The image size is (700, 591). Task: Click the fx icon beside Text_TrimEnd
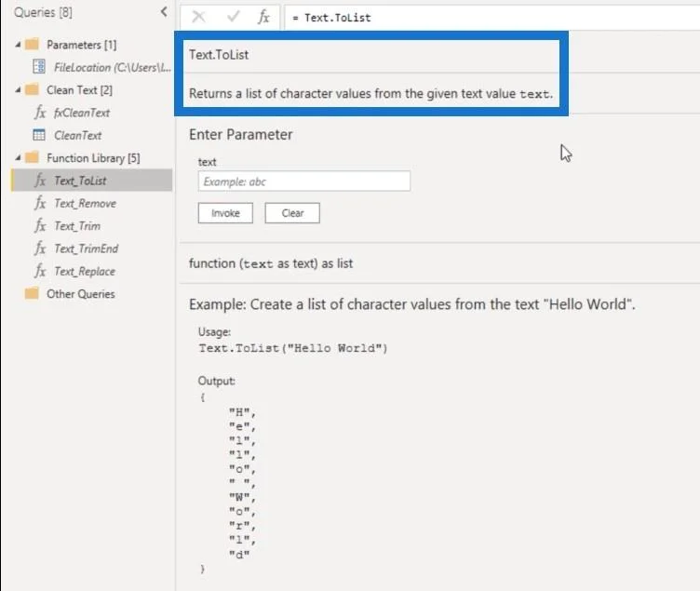[40, 248]
